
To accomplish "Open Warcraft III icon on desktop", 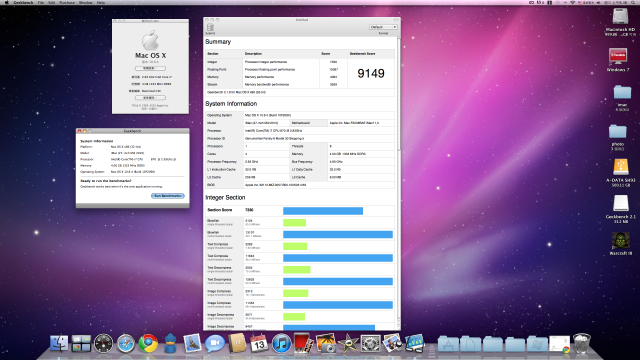I will click(x=620, y=240).
